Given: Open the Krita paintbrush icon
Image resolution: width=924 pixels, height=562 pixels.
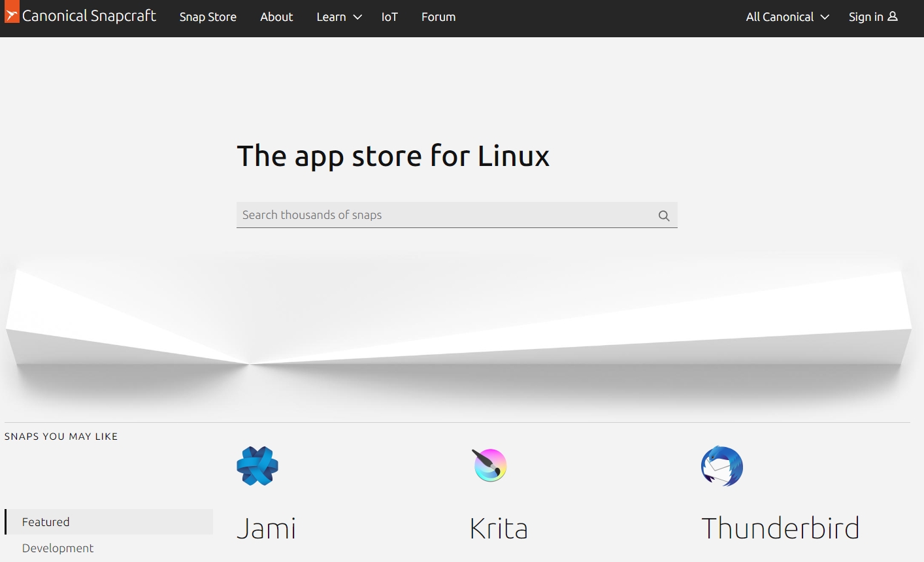Looking at the screenshot, I should 489,465.
